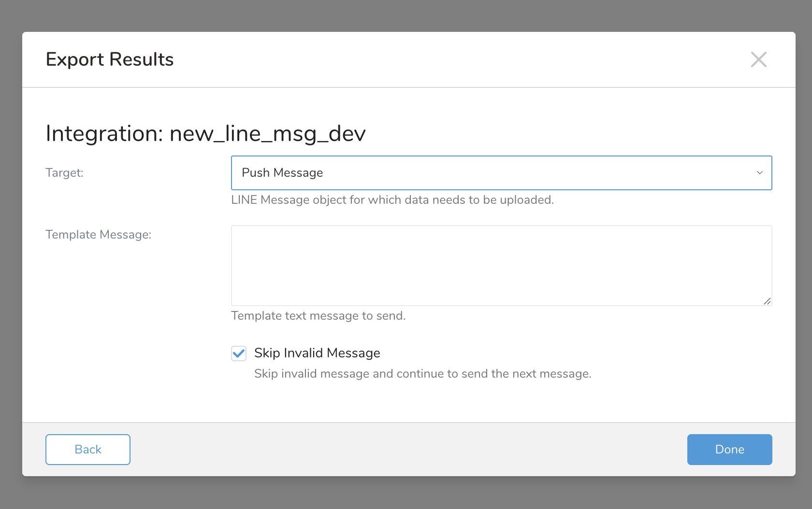Click the Template Message field label
812x509 pixels.
99,235
